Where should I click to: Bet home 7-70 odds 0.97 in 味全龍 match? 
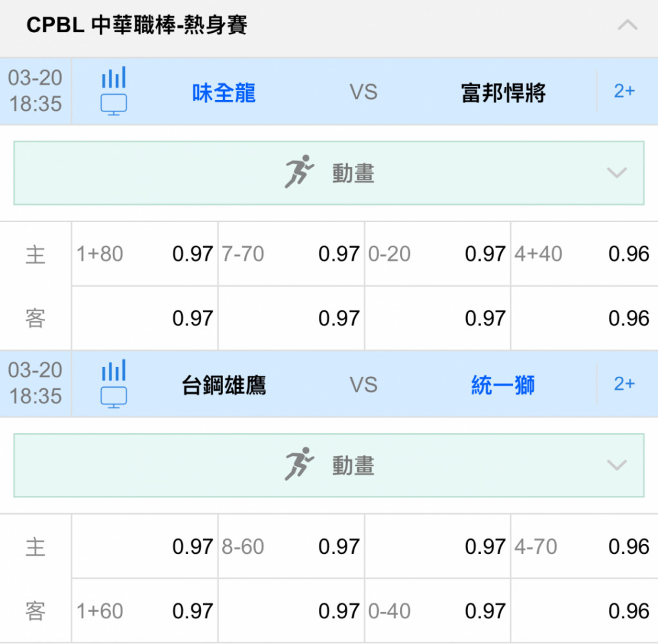click(x=291, y=254)
